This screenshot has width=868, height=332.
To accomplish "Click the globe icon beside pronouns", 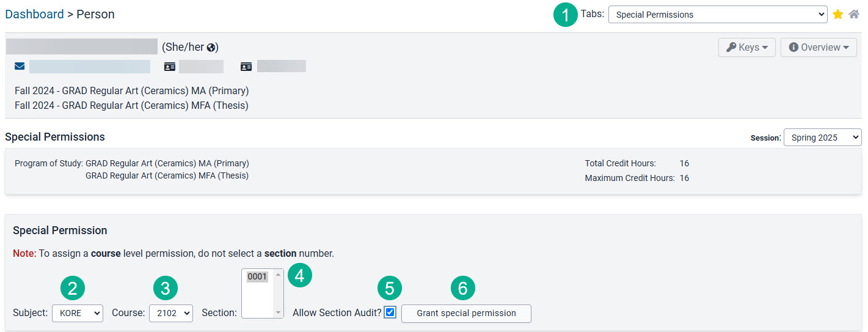I will [x=211, y=48].
